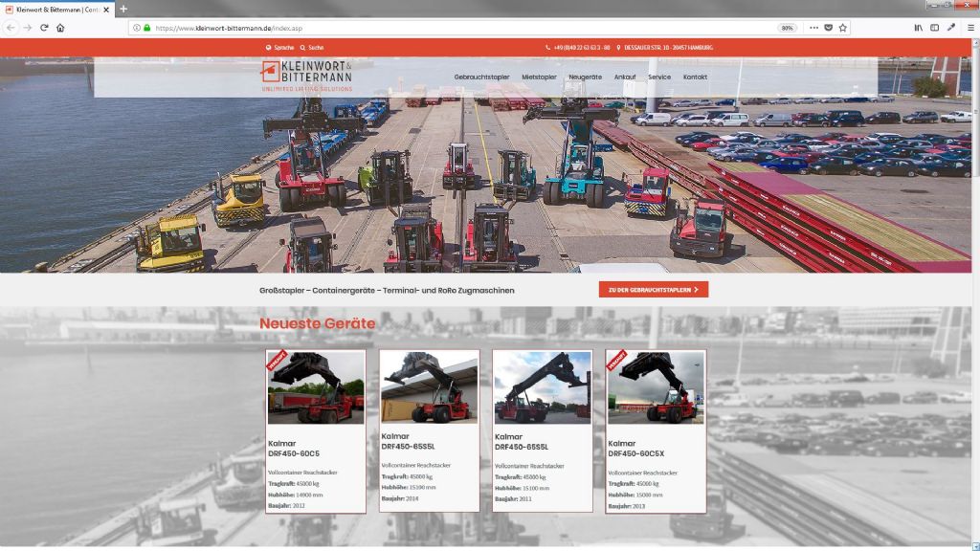The height and width of the screenshot is (551, 980).
Task: Open the page actions three-dot menu
Action: 813,28
